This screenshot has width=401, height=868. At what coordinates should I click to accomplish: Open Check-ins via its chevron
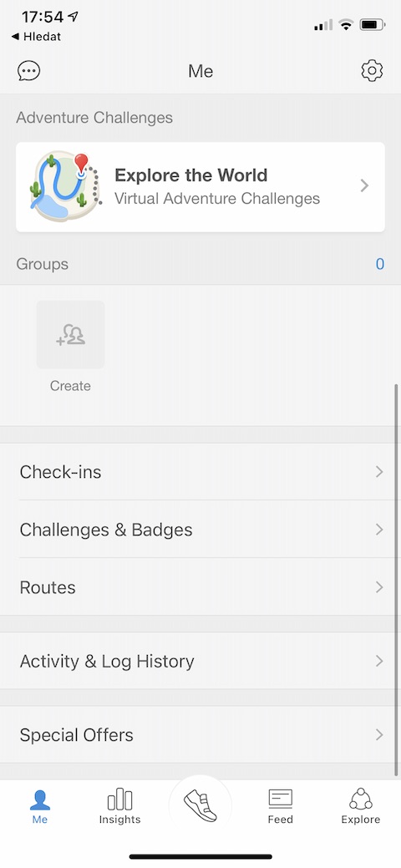tap(379, 472)
